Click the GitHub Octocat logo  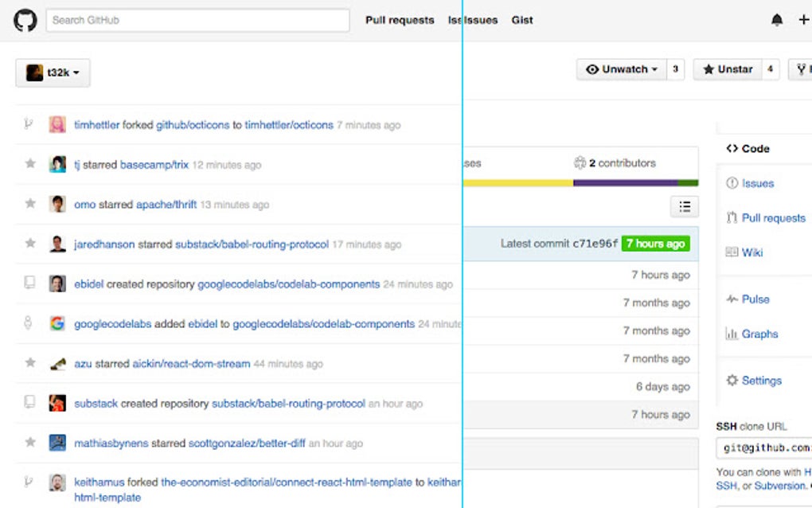[x=25, y=21]
